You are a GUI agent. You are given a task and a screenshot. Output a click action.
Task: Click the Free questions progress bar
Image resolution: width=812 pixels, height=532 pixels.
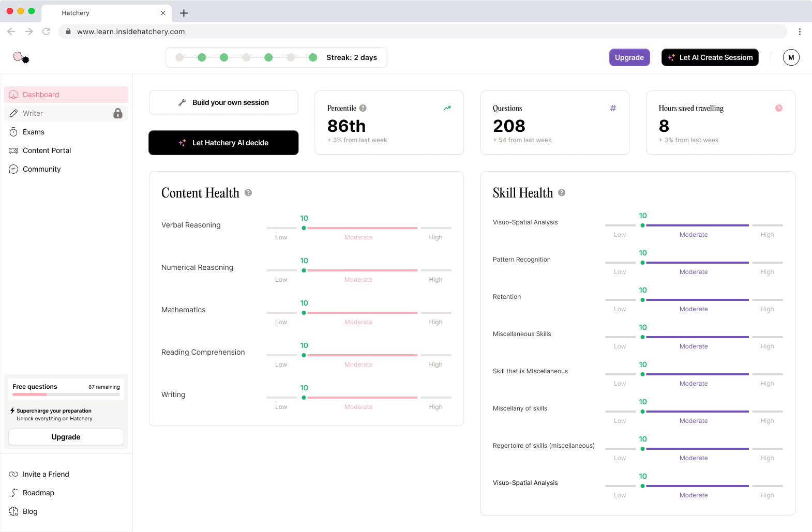[66, 394]
